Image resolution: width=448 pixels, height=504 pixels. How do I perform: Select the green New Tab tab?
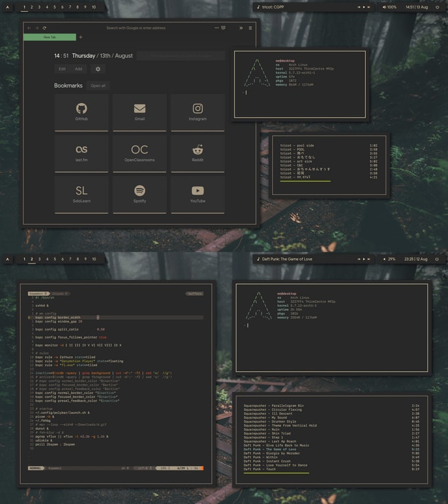50,37
